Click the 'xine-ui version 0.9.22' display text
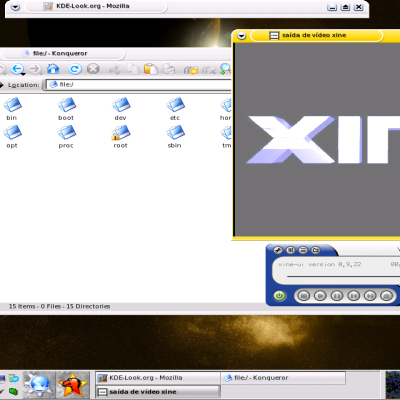Screen dimensions: 400x400 click(320, 264)
